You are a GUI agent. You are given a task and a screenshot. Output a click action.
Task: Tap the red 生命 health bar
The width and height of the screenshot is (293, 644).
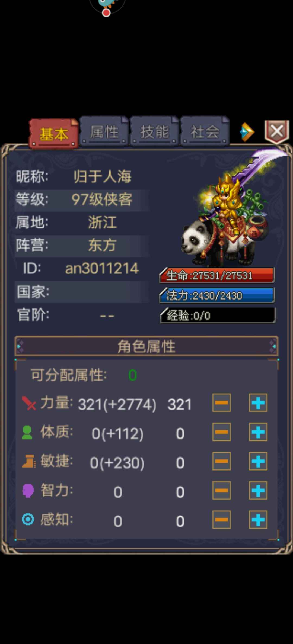pyautogui.click(x=217, y=275)
